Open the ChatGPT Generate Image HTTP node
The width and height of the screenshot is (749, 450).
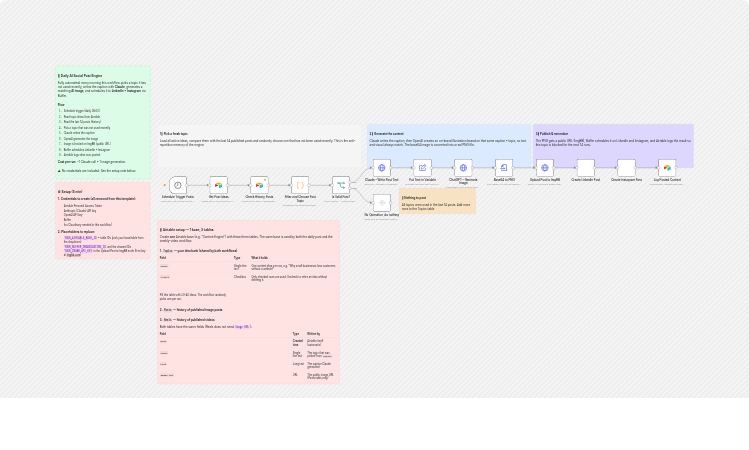point(463,168)
